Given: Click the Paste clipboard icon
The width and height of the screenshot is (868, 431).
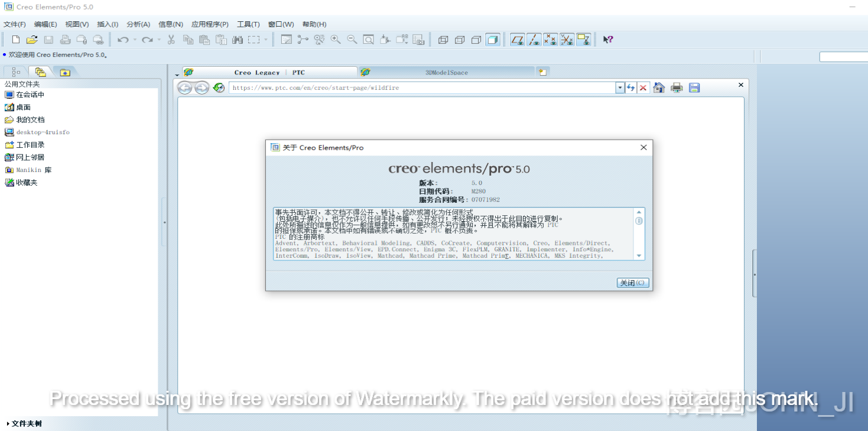Looking at the screenshot, I should tap(204, 40).
